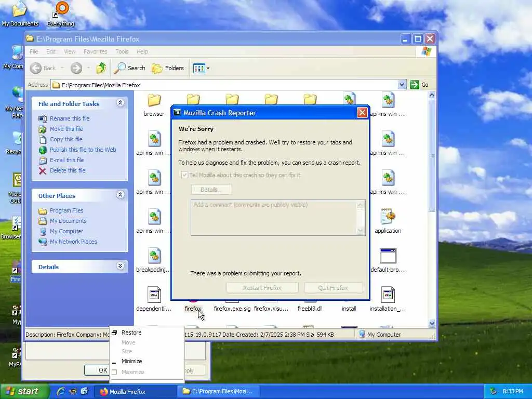Go to My Documents in Other Places
Image resolution: width=532 pixels, height=399 pixels.
point(68,221)
